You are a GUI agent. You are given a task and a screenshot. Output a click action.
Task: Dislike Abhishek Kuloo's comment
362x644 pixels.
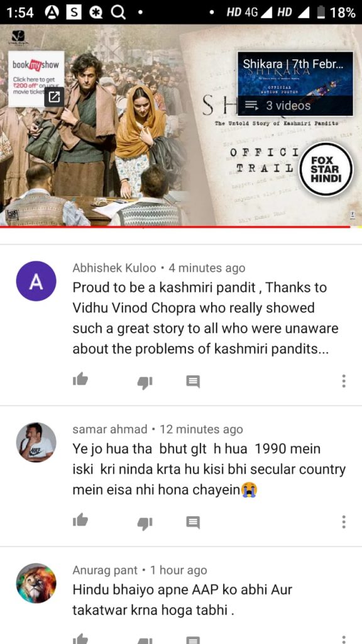[145, 383]
